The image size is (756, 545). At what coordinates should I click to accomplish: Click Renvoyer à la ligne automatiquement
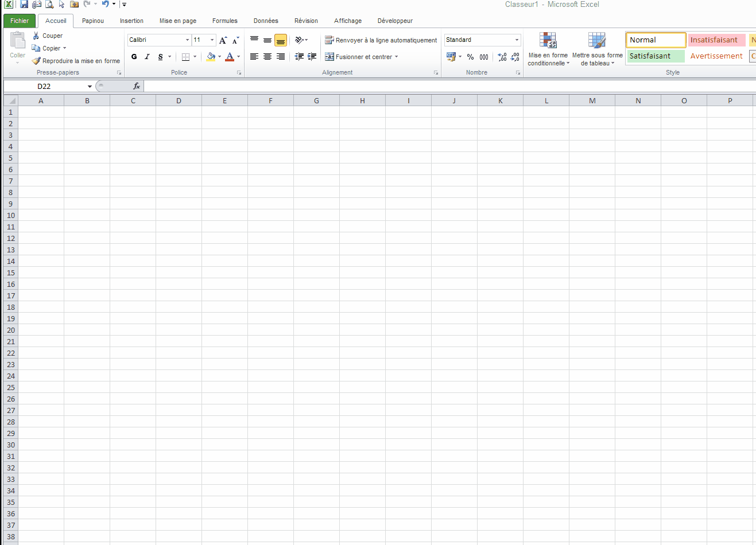(x=381, y=40)
